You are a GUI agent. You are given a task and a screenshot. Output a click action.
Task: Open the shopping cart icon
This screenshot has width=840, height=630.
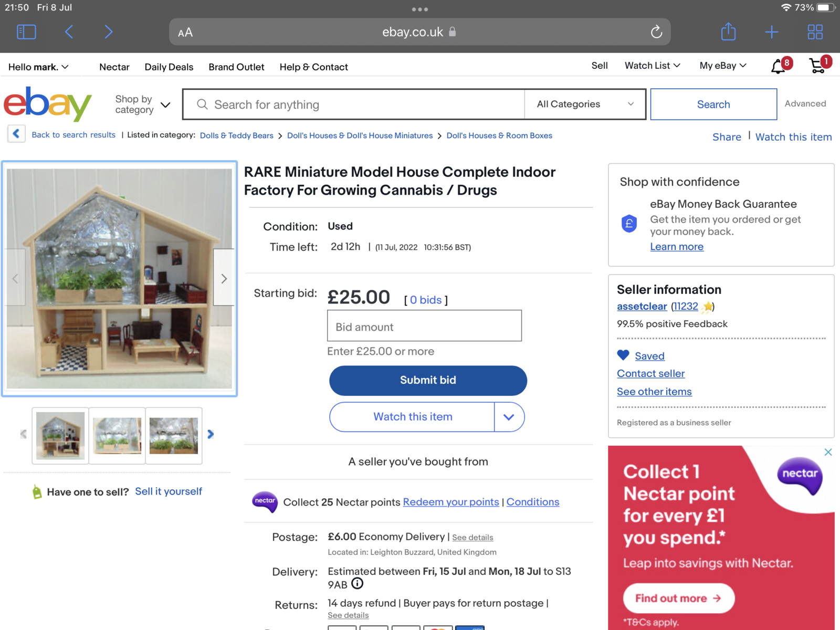[817, 66]
